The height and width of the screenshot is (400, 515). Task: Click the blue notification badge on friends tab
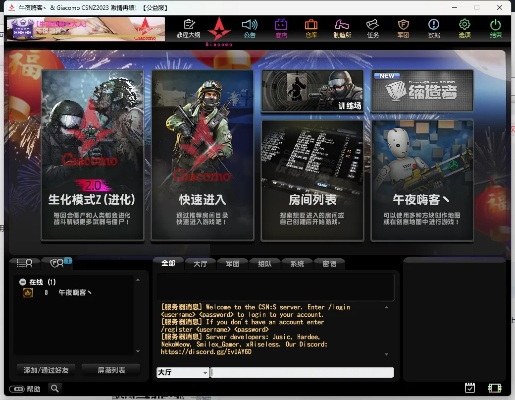(x=68, y=261)
